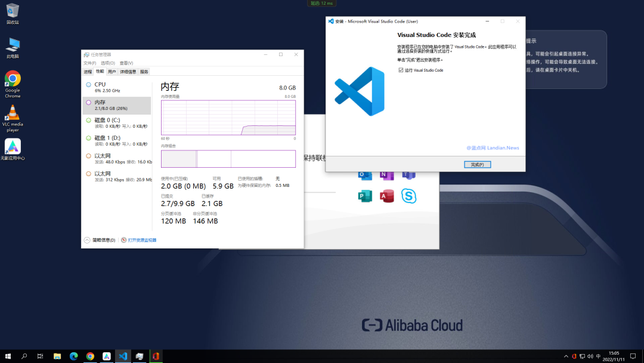Uncheck 运行 Visual Studio Code checkbox
644x363 pixels.
[401, 70]
